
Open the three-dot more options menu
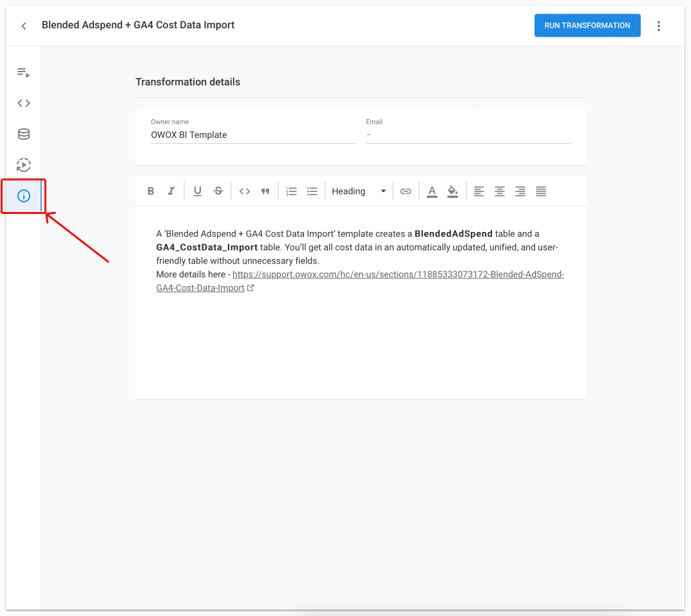tap(658, 26)
